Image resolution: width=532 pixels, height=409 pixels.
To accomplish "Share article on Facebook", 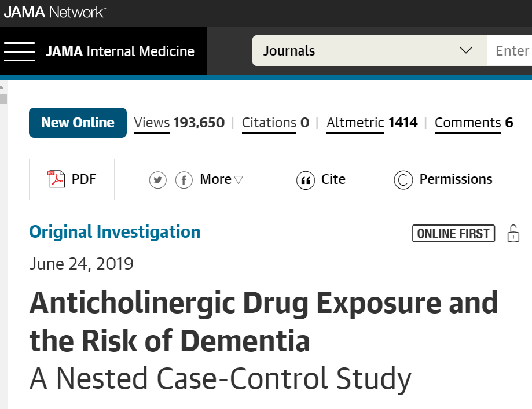I will [x=184, y=180].
